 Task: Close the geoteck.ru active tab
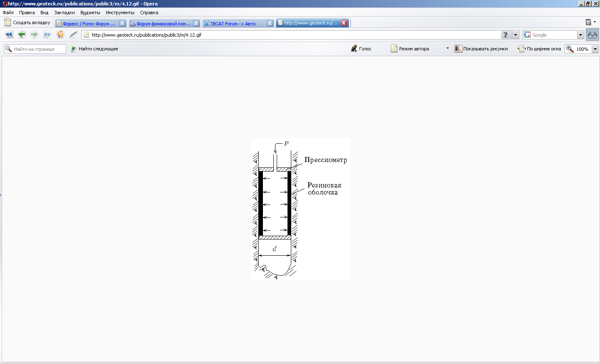pos(344,23)
